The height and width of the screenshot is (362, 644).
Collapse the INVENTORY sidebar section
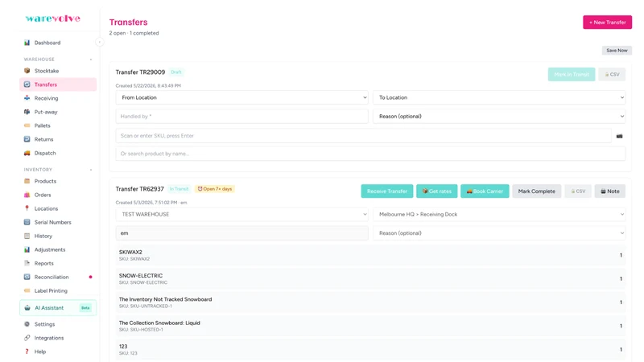coord(91,170)
